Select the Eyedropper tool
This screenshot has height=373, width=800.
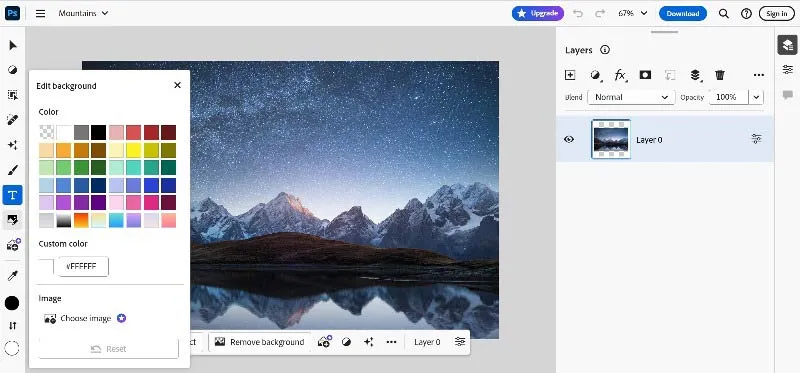click(x=13, y=276)
